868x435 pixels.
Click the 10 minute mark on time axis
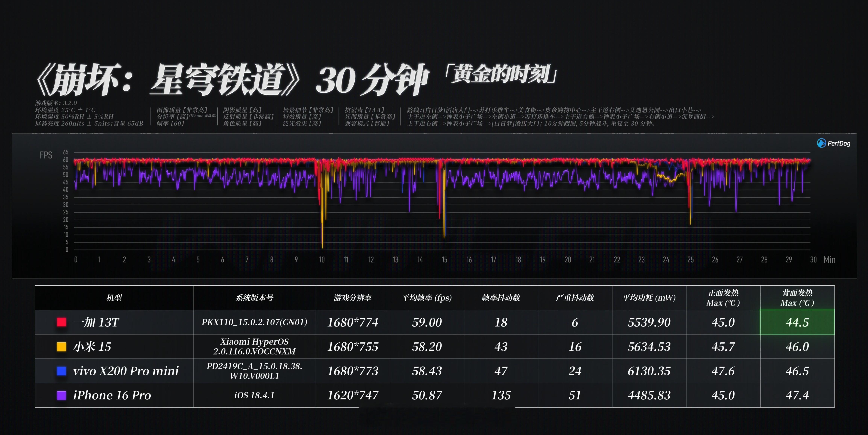(x=322, y=260)
